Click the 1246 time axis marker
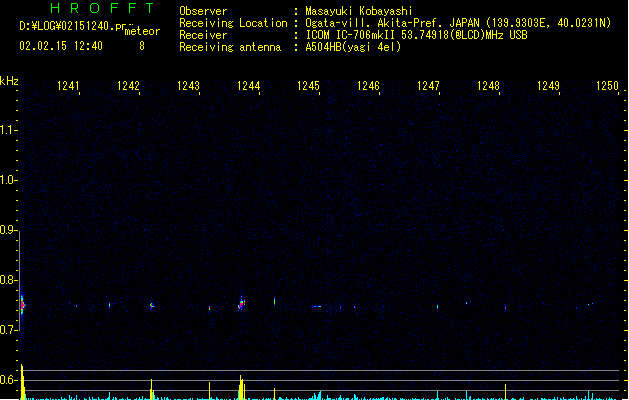Viewport: 629px width, 400px height. click(368, 86)
